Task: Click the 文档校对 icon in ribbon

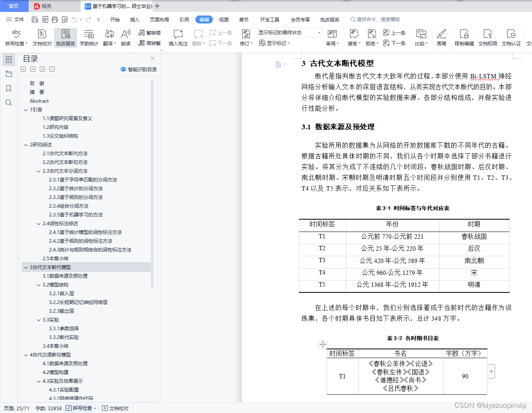Action: point(42,38)
